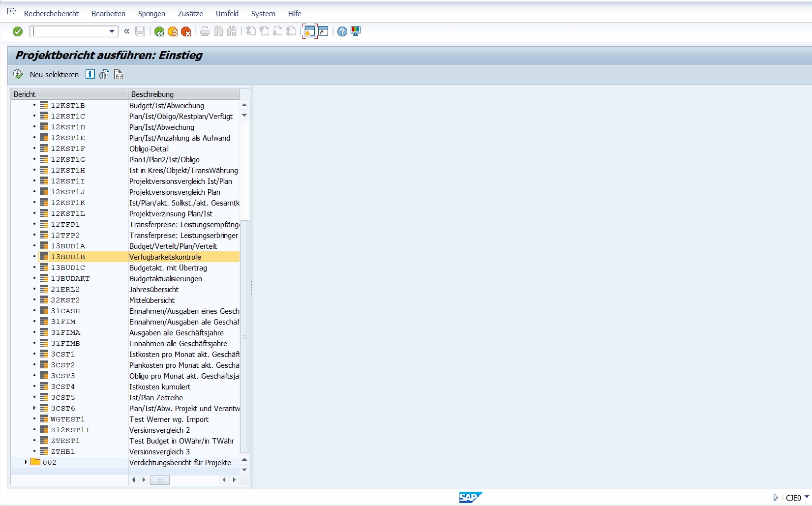Click the Save diskette icon

140,31
